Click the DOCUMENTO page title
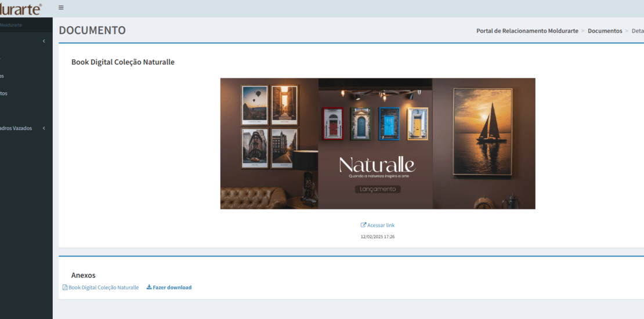Screen dimensions: 644x319 coord(92,30)
